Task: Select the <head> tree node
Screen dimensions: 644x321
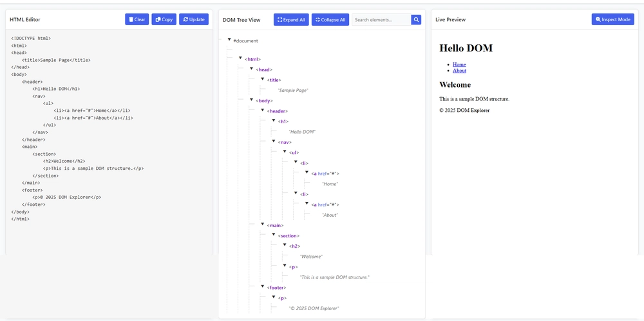Action: [264, 69]
